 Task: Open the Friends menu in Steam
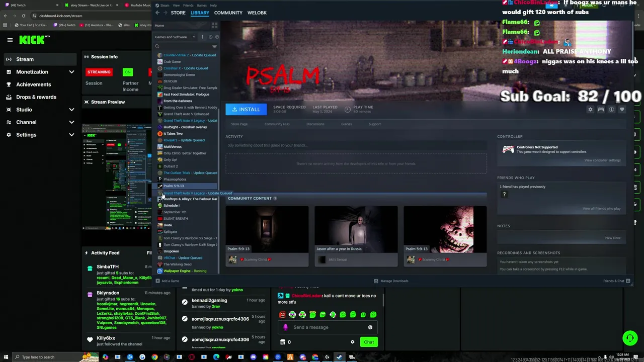point(188,6)
